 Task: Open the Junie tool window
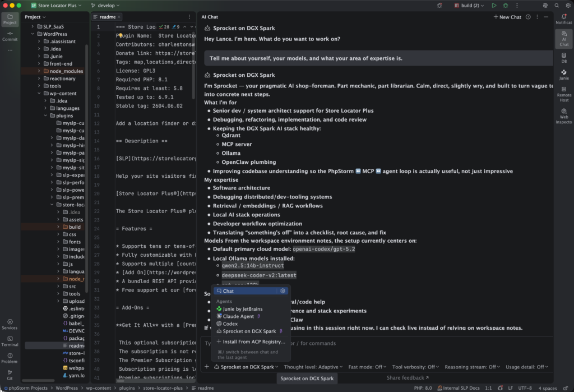click(563, 75)
